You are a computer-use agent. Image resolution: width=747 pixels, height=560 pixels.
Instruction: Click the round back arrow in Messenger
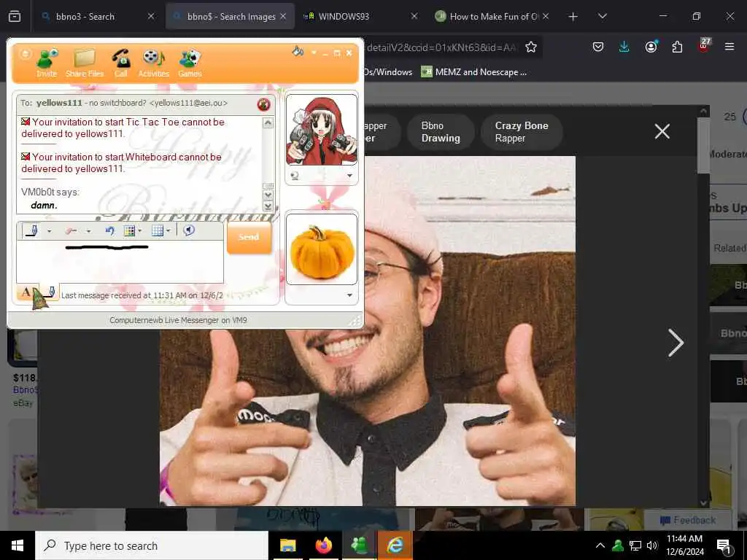coord(25,53)
